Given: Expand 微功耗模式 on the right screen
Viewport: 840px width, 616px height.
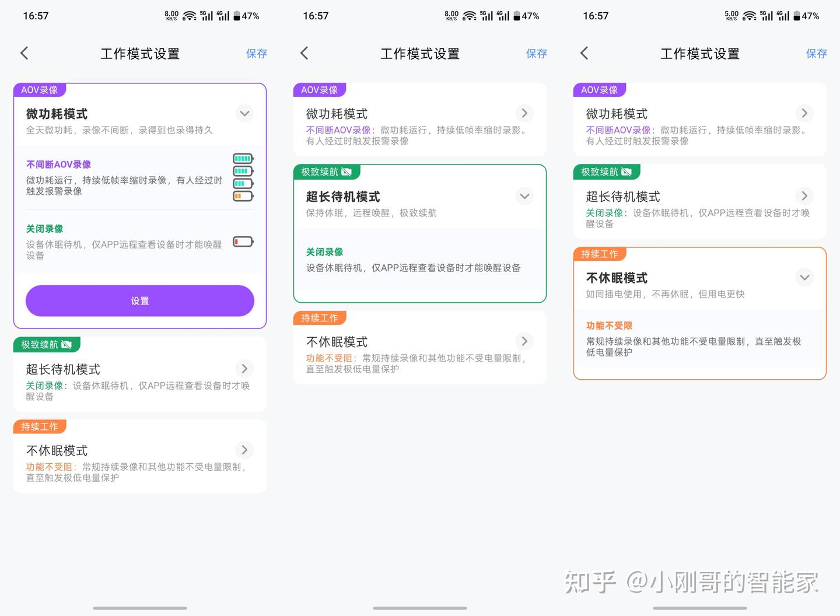Looking at the screenshot, I should pyautogui.click(x=805, y=113).
